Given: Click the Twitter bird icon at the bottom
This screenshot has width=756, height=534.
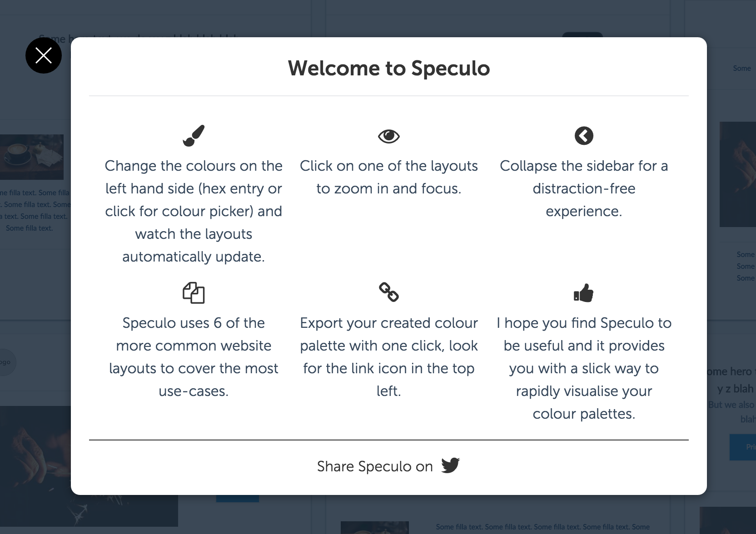Looking at the screenshot, I should pyautogui.click(x=451, y=465).
